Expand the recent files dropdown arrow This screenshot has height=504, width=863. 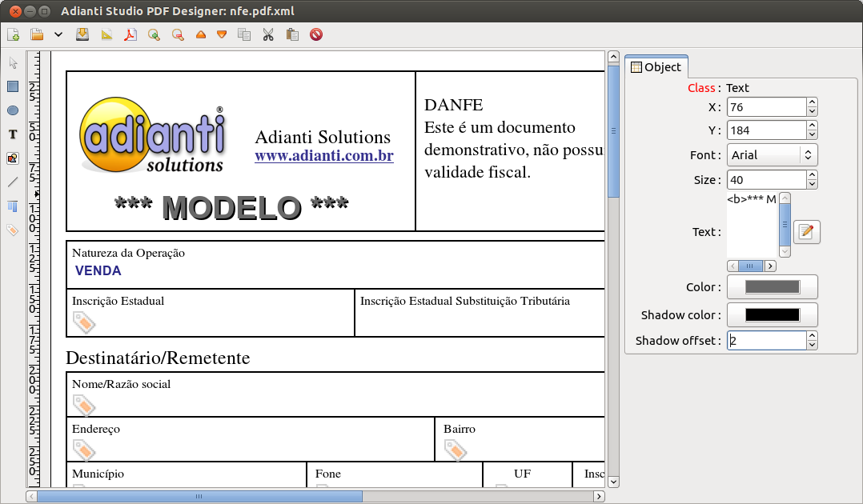point(58,34)
